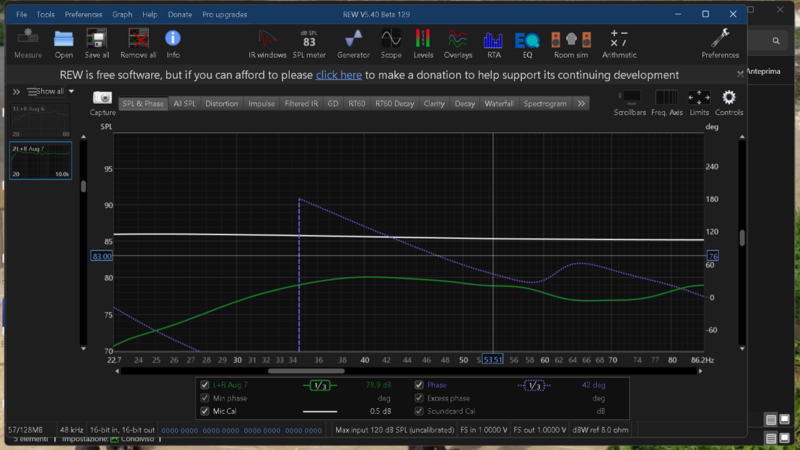Launch the signal Generator
This screenshot has height=450, width=800.
pyautogui.click(x=353, y=43)
